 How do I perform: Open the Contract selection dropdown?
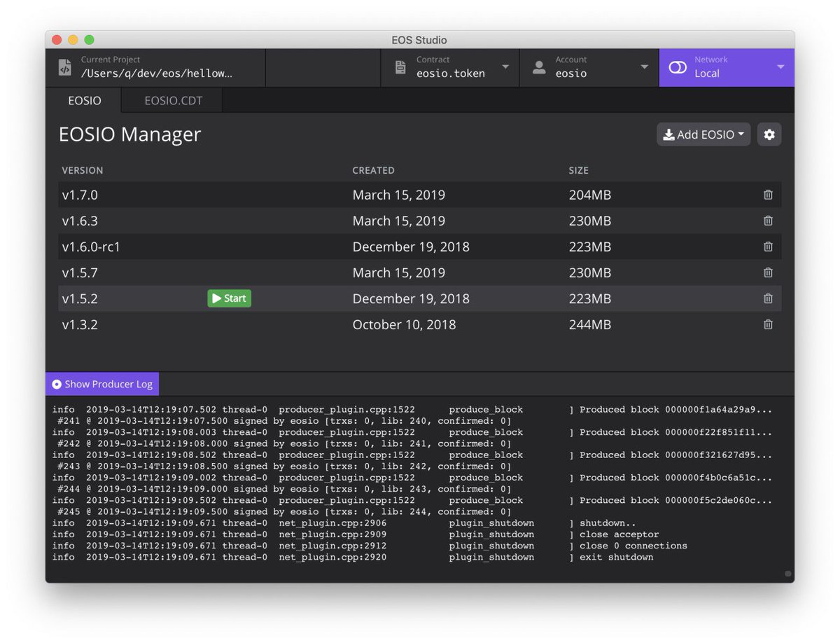(x=505, y=67)
